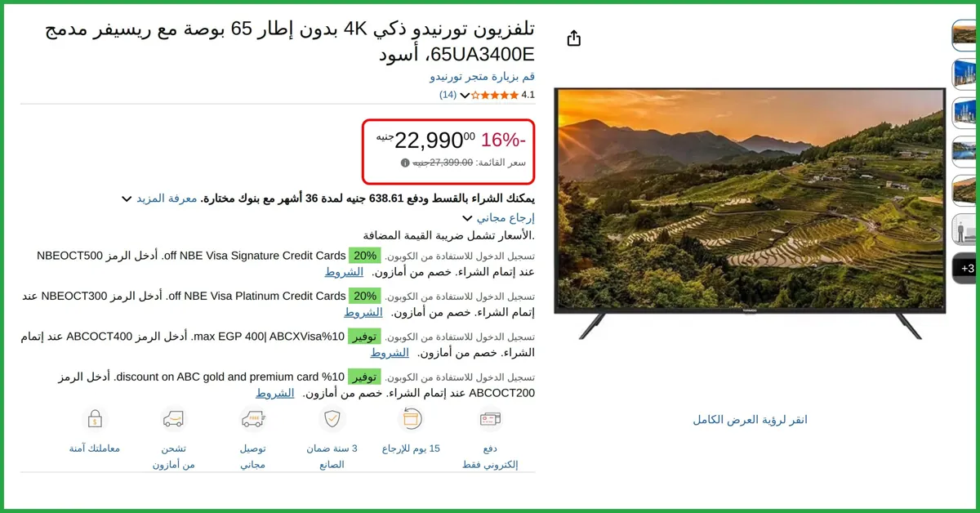Click the electronic payment only card icon

(x=491, y=419)
